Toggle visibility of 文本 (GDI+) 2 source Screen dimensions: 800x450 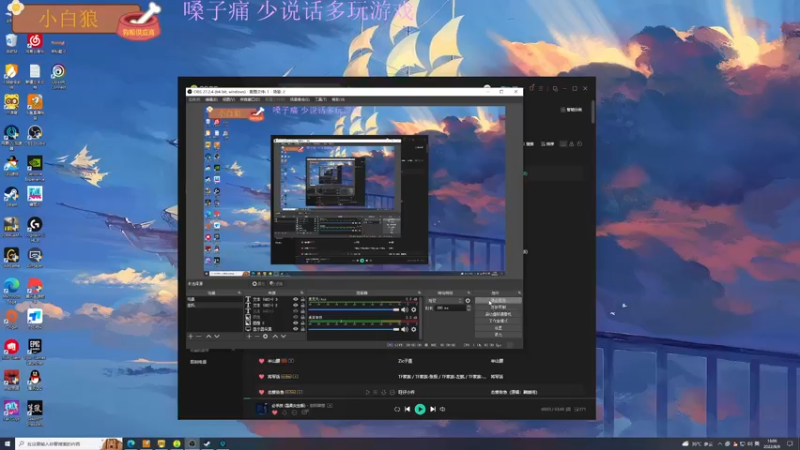point(295,305)
